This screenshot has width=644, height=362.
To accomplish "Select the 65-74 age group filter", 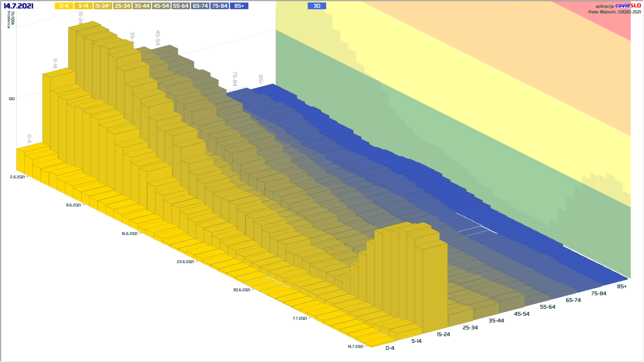I will 200,6.
